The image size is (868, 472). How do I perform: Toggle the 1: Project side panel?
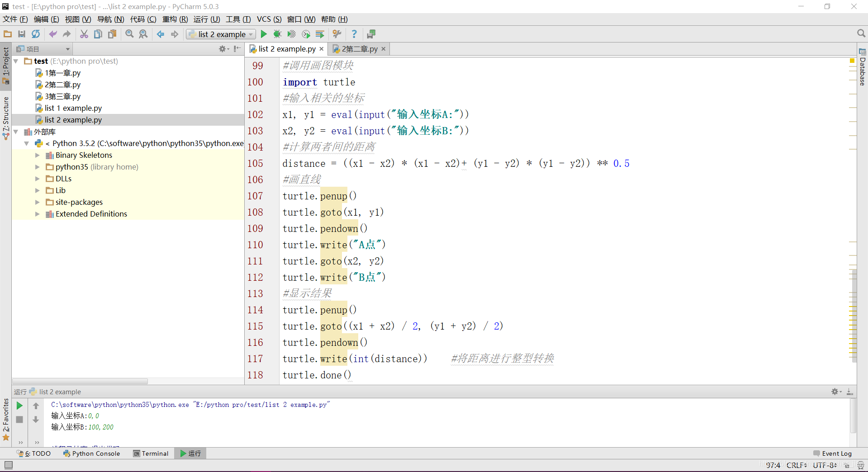tap(6, 66)
